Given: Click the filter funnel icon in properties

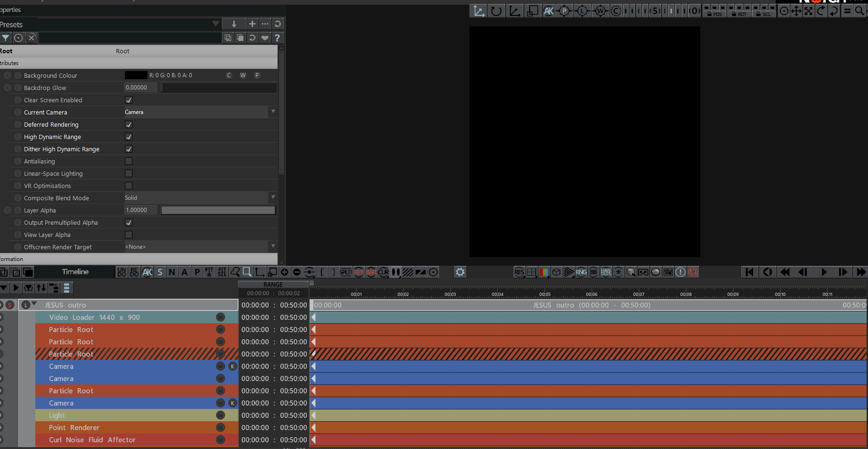Looking at the screenshot, I should point(6,38).
